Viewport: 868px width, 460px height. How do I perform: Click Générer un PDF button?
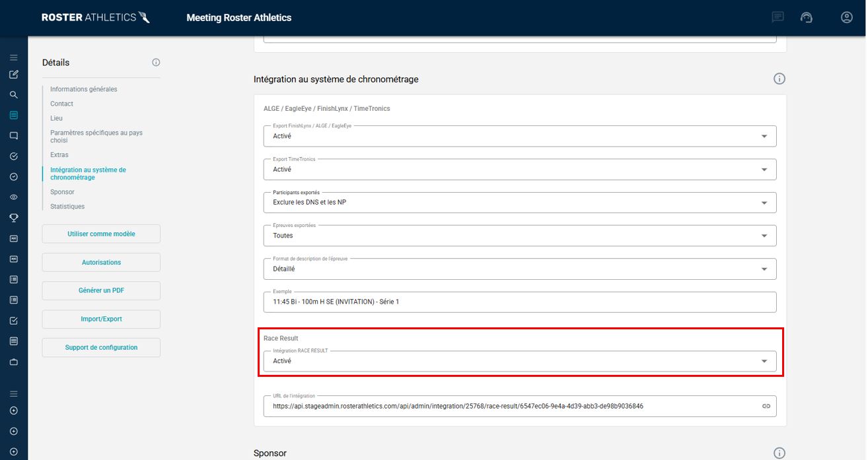point(101,290)
